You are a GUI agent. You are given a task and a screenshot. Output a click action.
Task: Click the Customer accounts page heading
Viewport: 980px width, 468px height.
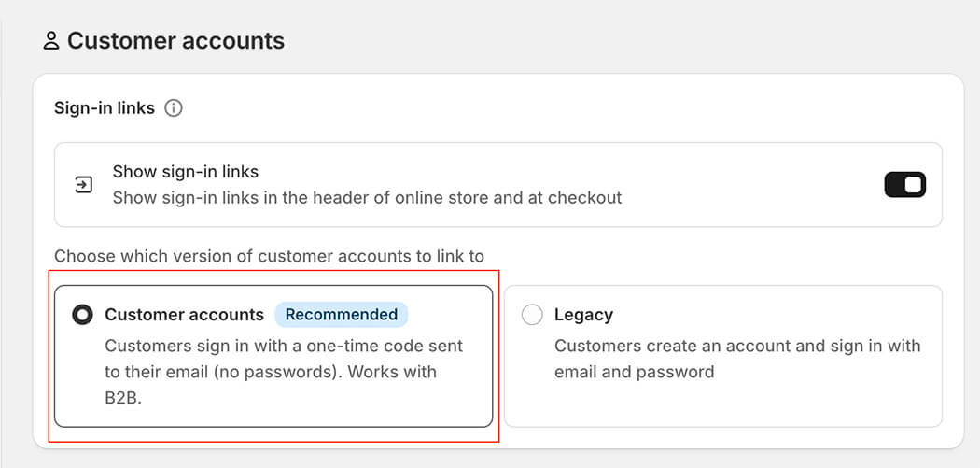(x=175, y=41)
